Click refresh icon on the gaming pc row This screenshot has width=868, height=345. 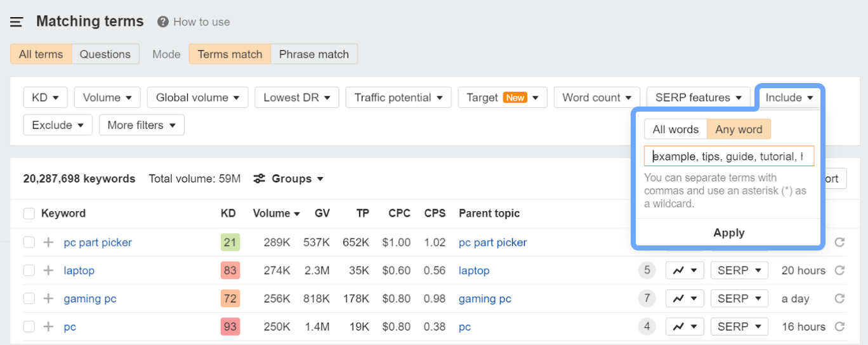(839, 299)
